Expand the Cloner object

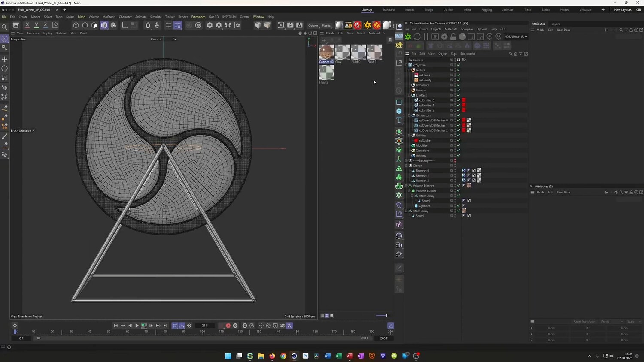[406, 166]
